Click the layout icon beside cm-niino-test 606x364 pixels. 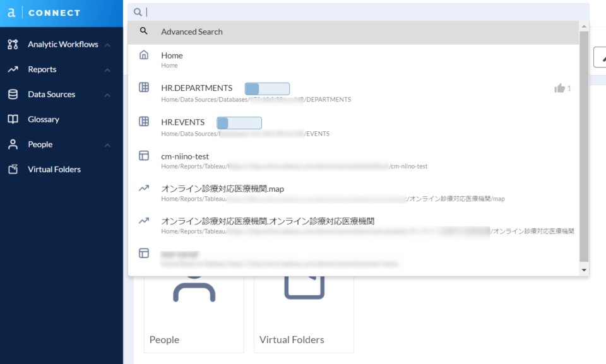click(144, 156)
